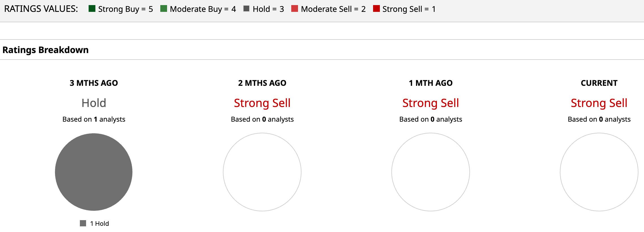Select the "3 MTHS AGO" heading
The width and height of the screenshot is (644, 232).
(94, 83)
